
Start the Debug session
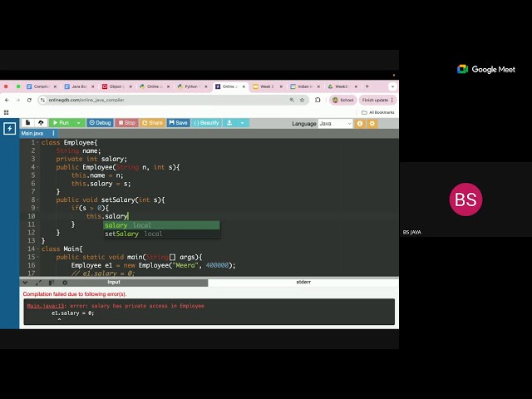(x=100, y=123)
